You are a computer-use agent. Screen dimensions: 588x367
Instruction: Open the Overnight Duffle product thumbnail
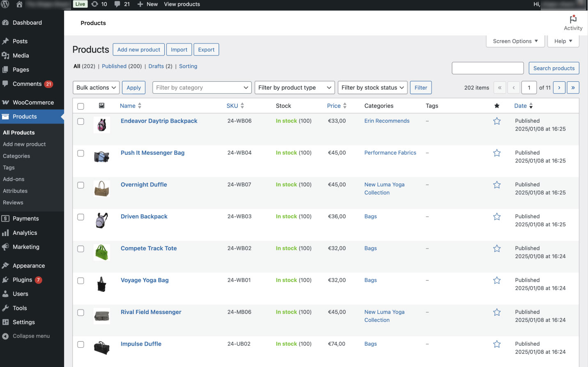(101, 188)
